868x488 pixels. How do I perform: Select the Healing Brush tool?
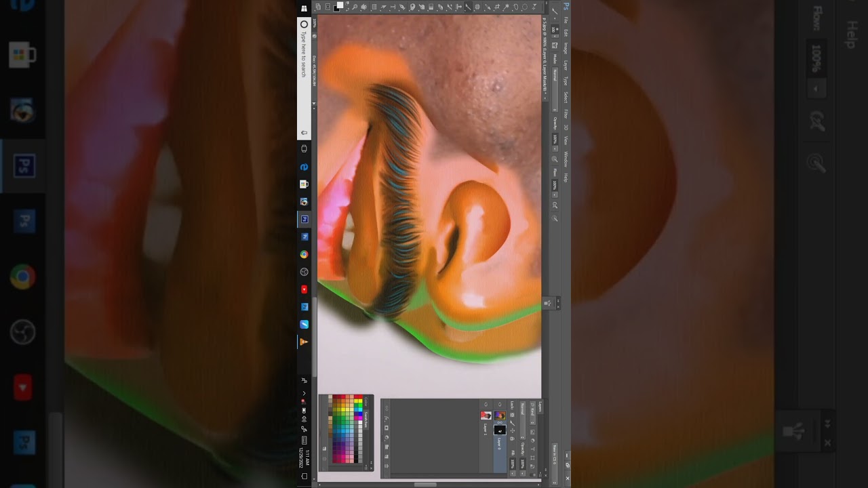click(x=477, y=7)
